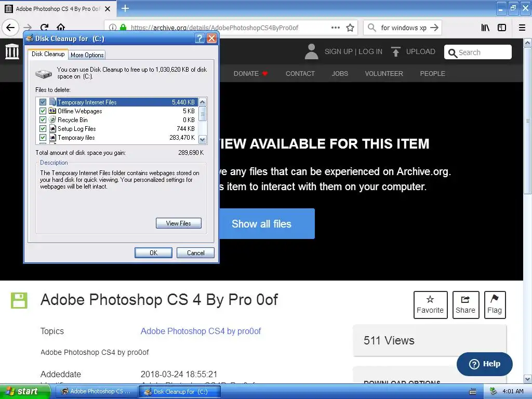
Task: Click the browser back arrow button
Action: tap(10, 28)
